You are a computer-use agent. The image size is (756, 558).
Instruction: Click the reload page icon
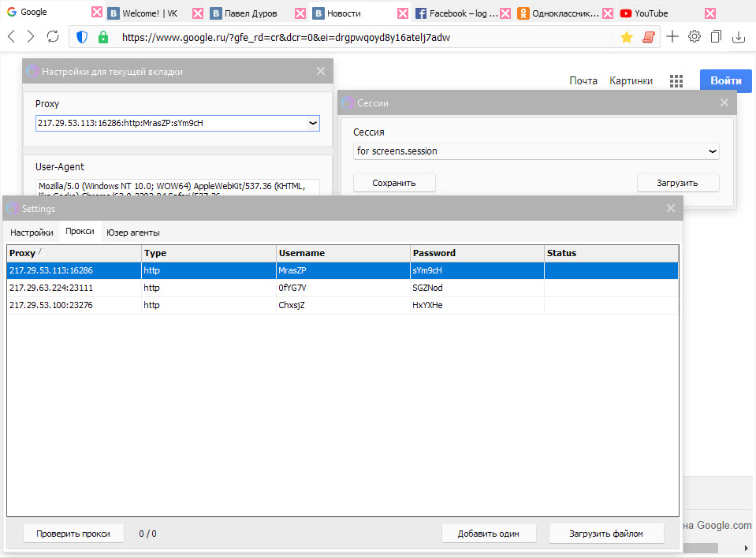coord(53,37)
